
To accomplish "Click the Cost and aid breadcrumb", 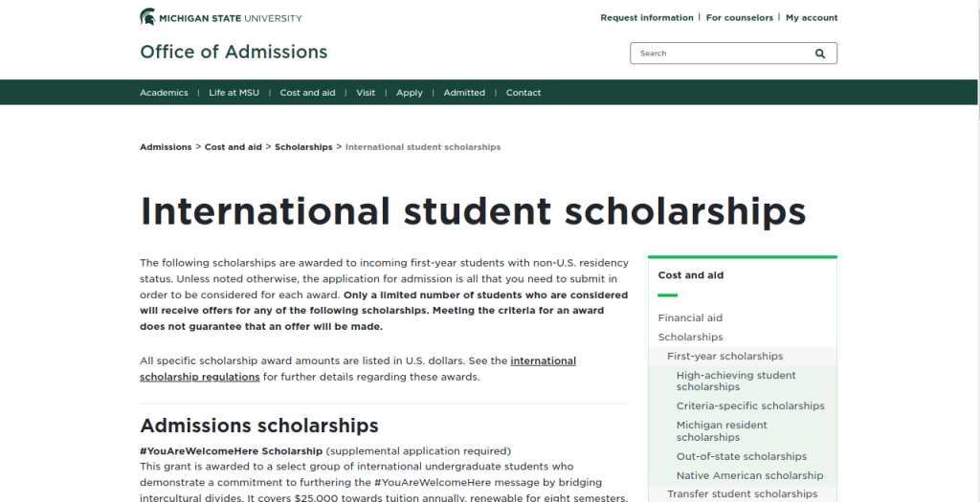I will click(234, 147).
